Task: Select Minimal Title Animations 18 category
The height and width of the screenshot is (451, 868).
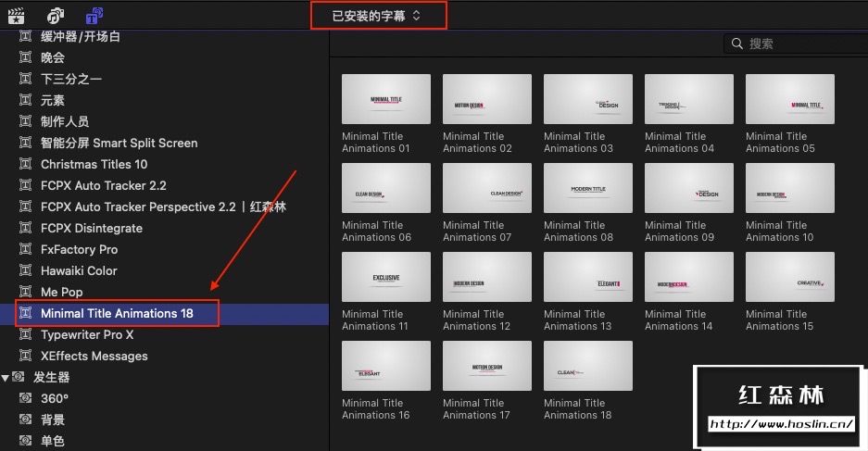Action: tap(117, 313)
